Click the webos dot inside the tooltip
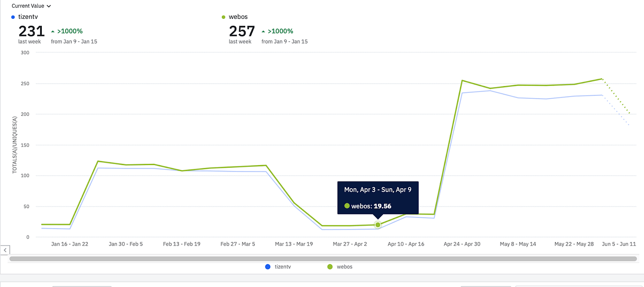The width and height of the screenshot is (644, 287). 347,206
